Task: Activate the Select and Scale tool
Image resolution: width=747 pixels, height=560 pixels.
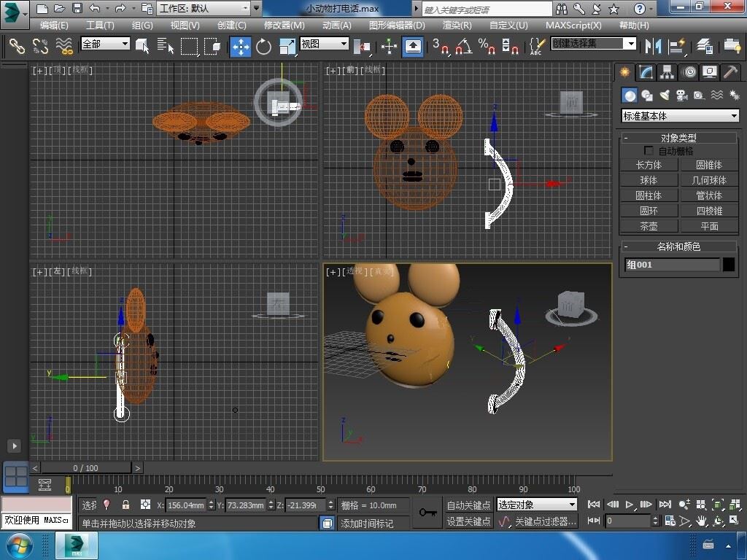Action: pyautogui.click(x=287, y=46)
